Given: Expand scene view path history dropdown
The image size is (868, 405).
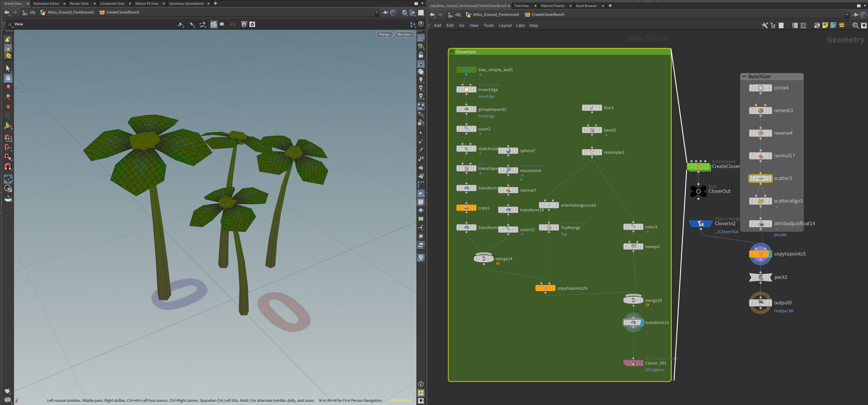Looking at the screenshot, I should pyautogui.click(x=377, y=13).
